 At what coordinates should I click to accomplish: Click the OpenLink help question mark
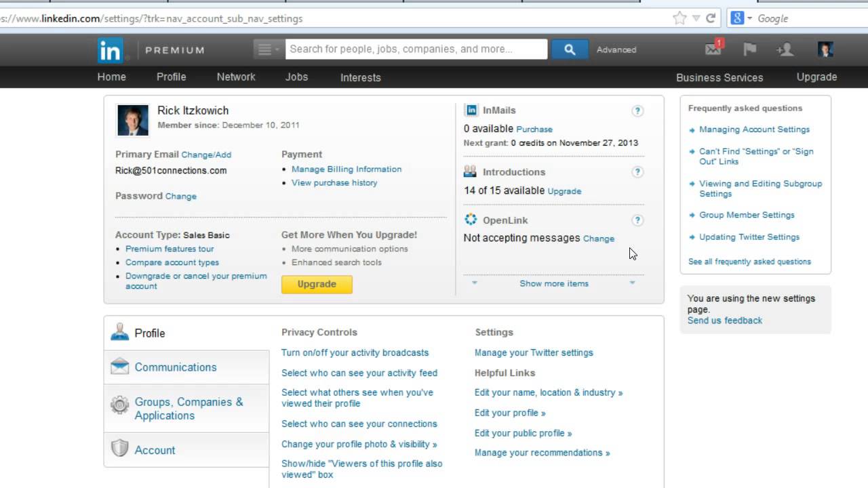point(637,220)
